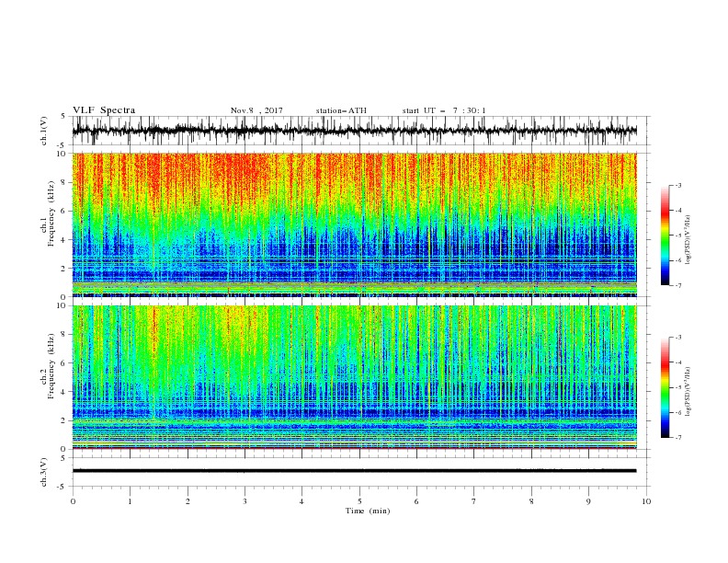The height and width of the screenshot is (563, 728).
Task: Pick the lower log(PSD) color scale bar
Action: (x=665, y=387)
